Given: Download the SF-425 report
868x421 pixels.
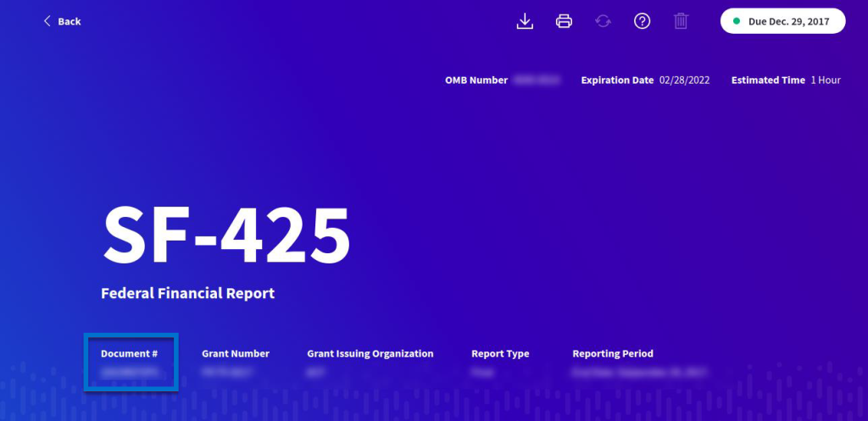Looking at the screenshot, I should point(525,21).
